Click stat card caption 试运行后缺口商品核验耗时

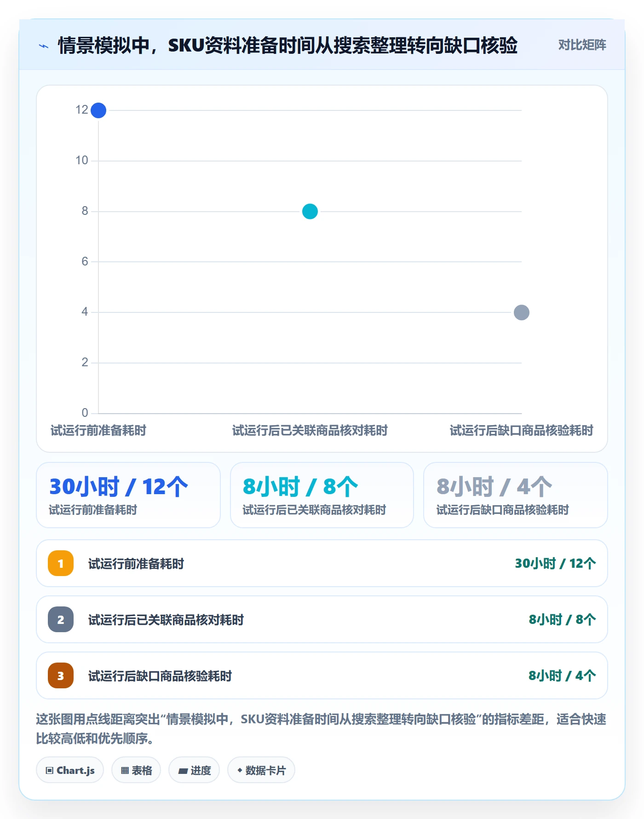pyautogui.click(x=502, y=510)
